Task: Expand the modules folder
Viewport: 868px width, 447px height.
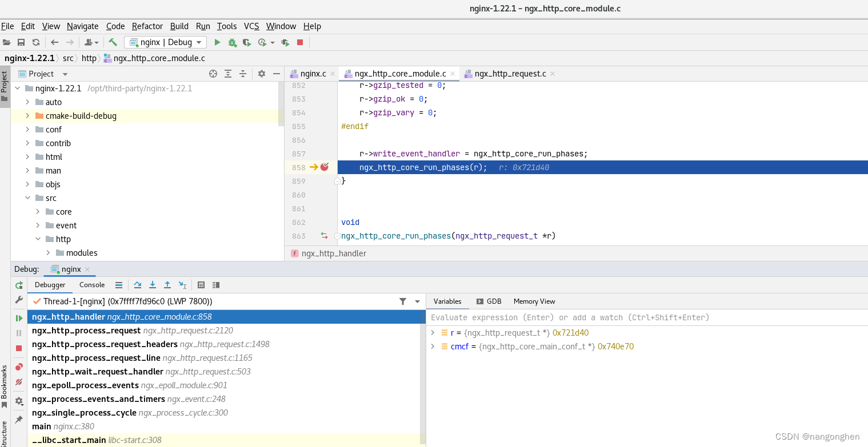Action: coord(48,253)
